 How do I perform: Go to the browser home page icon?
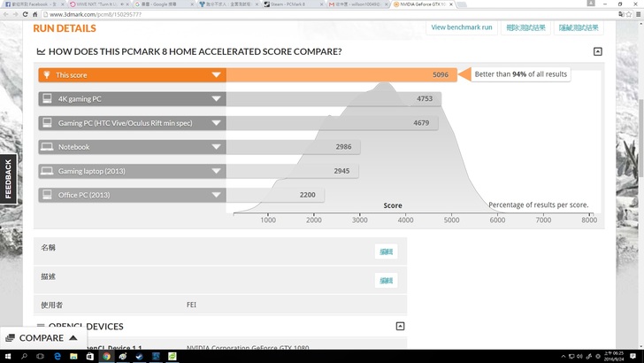(x=34, y=14)
